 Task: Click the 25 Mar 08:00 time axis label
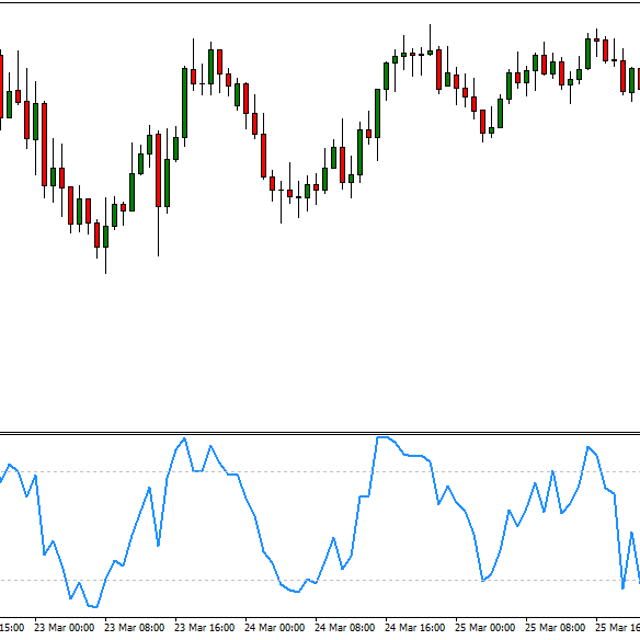point(554,628)
